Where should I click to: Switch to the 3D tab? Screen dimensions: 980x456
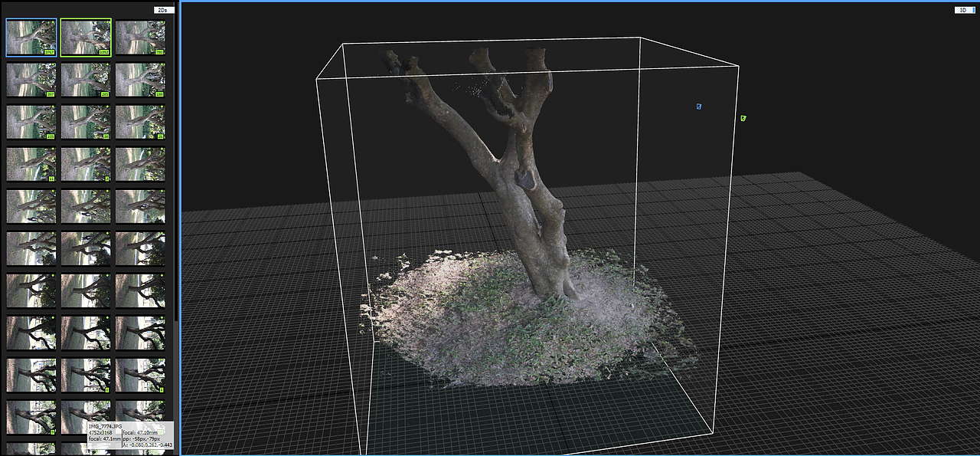pyautogui.click(x=962, y=10)
